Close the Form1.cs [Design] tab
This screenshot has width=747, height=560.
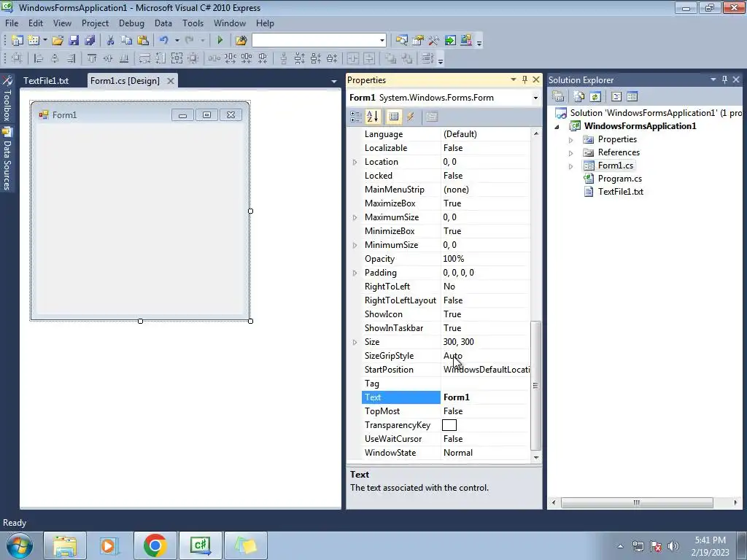[x=170, y=81]
